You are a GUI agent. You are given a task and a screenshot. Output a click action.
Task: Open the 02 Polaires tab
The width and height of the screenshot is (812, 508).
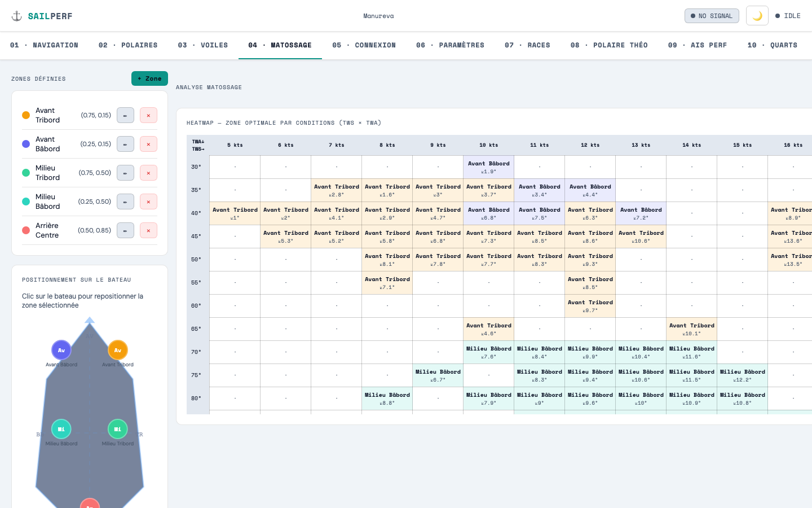[128, 45]
